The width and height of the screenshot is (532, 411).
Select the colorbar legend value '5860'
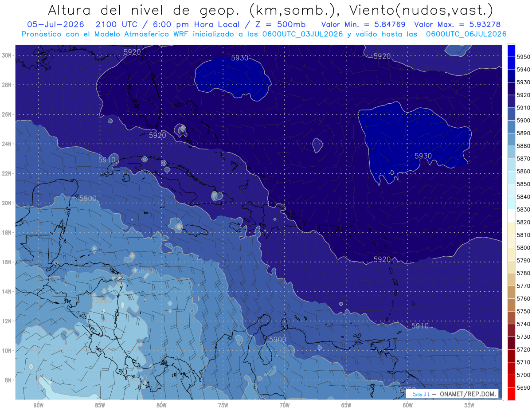524,171
